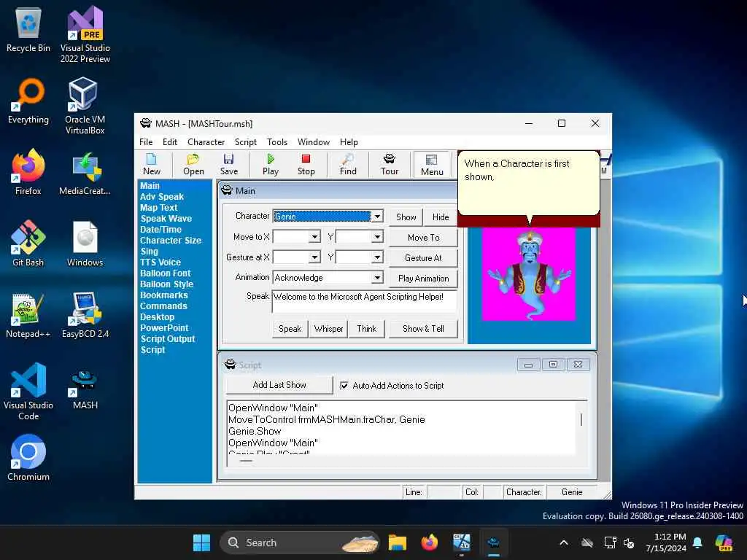Select Adv Speak in the sidebar
Screen dimensions: 747x560
pyautogui.click(x=161, y=197)
